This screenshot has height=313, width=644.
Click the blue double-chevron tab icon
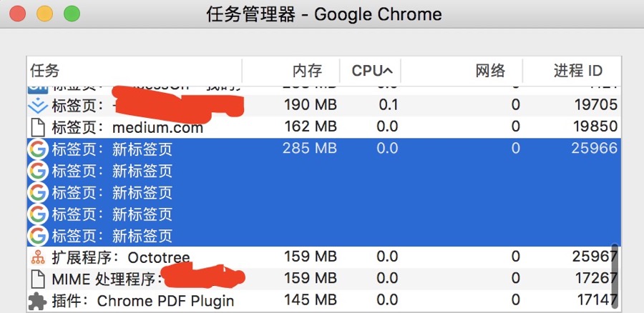point(37,106)
